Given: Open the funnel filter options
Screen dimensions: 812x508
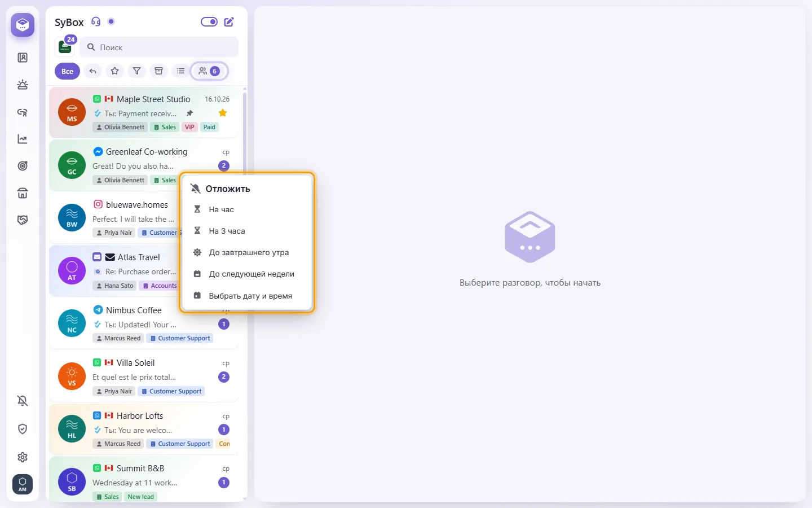Looking at the screenshot, I should (x=136, y=71).
